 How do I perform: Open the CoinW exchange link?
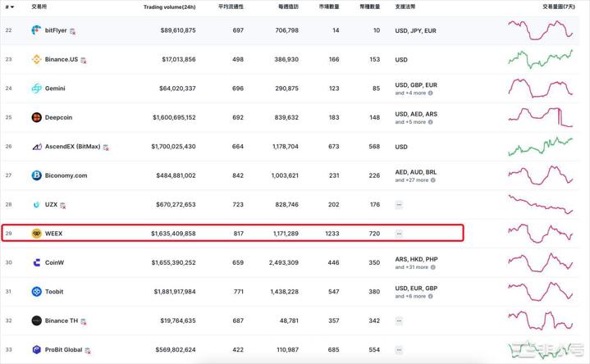click(x=54, y=262)
